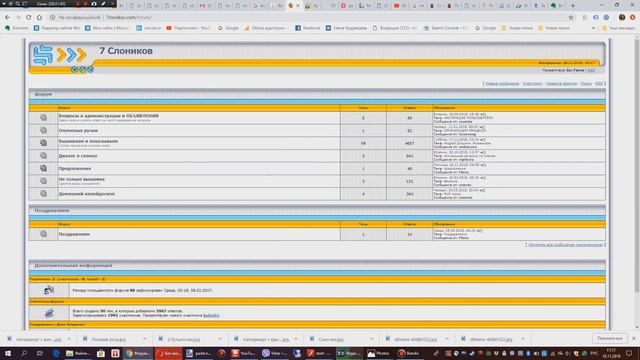This screenshot has width=640, height=360.
Task: Click the forum status icon beside Вышиваем и показываем
Action: click(x=43, y=142)
